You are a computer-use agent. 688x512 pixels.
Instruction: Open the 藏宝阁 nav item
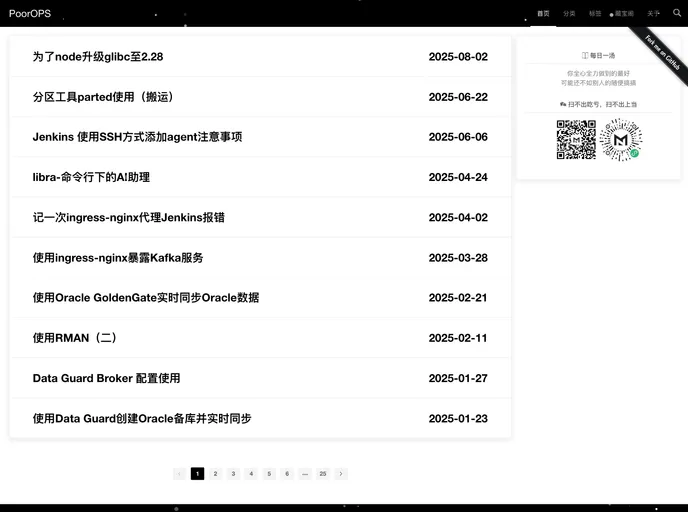pos(622,14)
